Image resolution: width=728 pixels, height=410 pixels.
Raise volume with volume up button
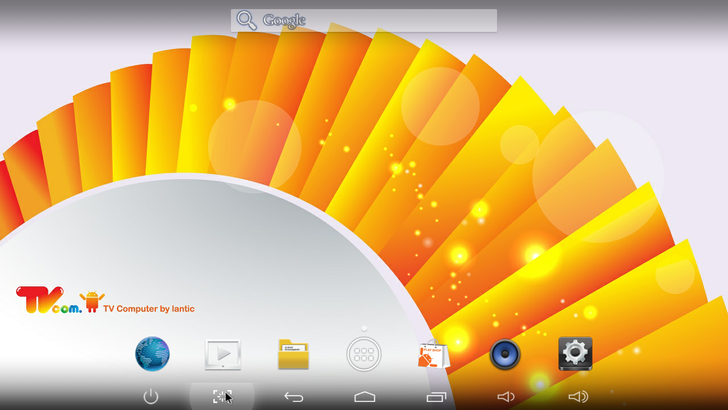tap(578, 397)
